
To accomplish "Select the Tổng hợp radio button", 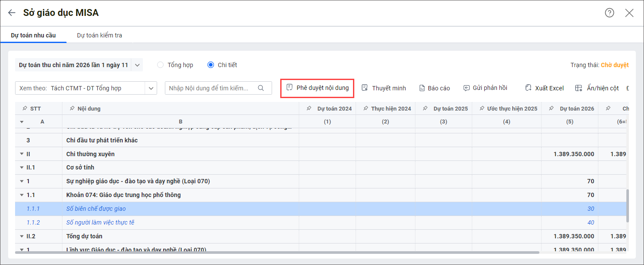I will (x=160, y=65).
